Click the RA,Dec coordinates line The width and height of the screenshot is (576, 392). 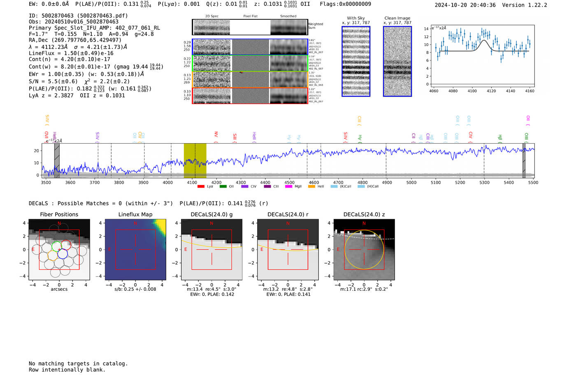coord(75,40)
